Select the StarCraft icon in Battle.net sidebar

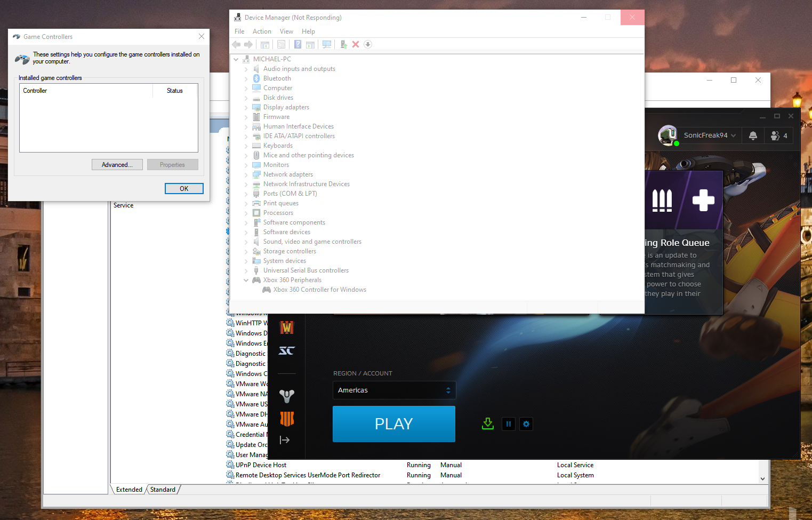coord(287,350)
